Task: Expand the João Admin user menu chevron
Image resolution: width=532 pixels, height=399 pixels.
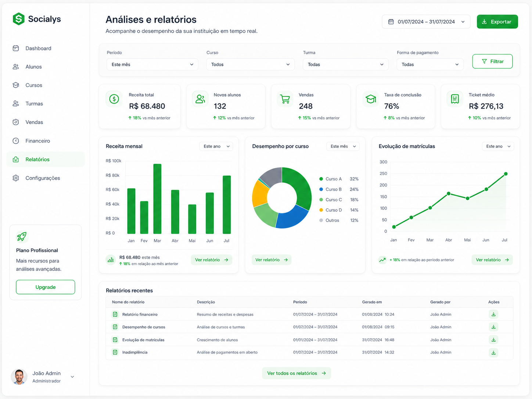Action: point(72,377)
